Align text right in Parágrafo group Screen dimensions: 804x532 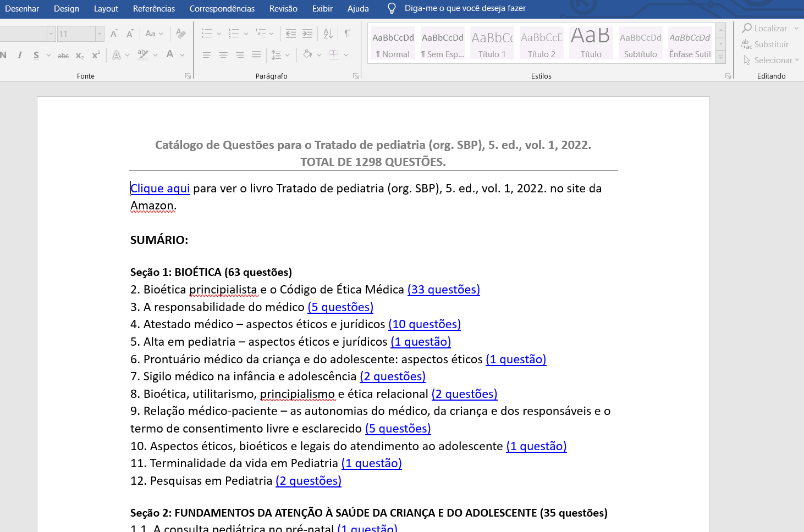click(x=240, y=55)
